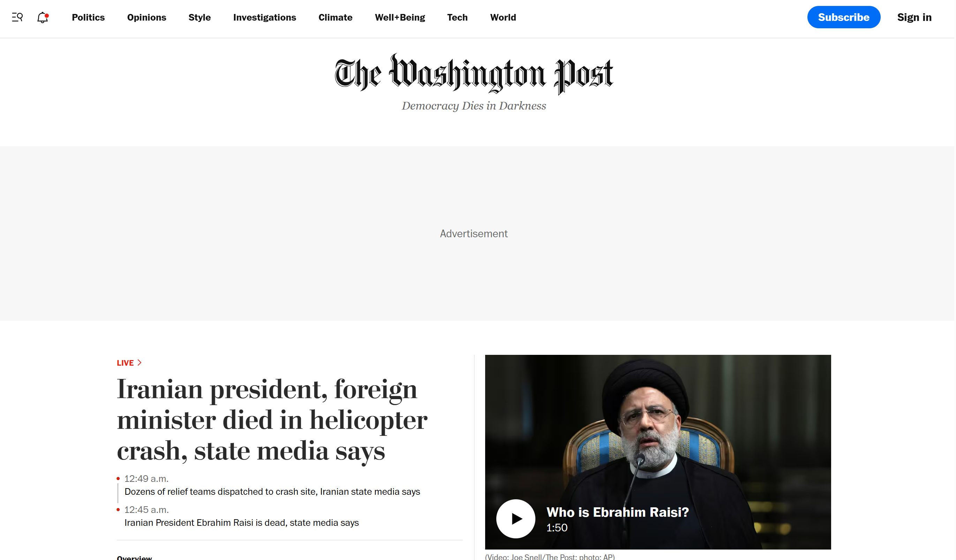Viewport: 956px width, 560px height.
Task: Go to the Tech section
Action: pos(458,17)
